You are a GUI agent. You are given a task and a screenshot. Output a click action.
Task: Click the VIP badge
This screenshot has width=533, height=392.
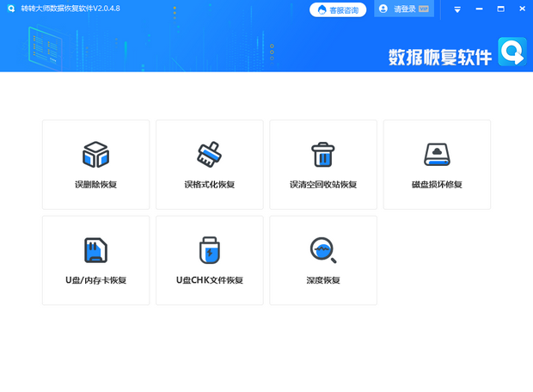[424, 9]
